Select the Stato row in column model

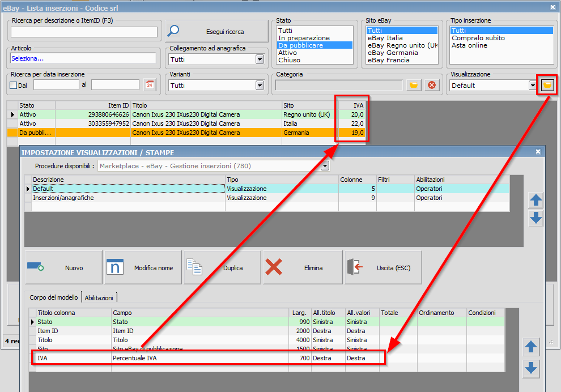point(267,322)
